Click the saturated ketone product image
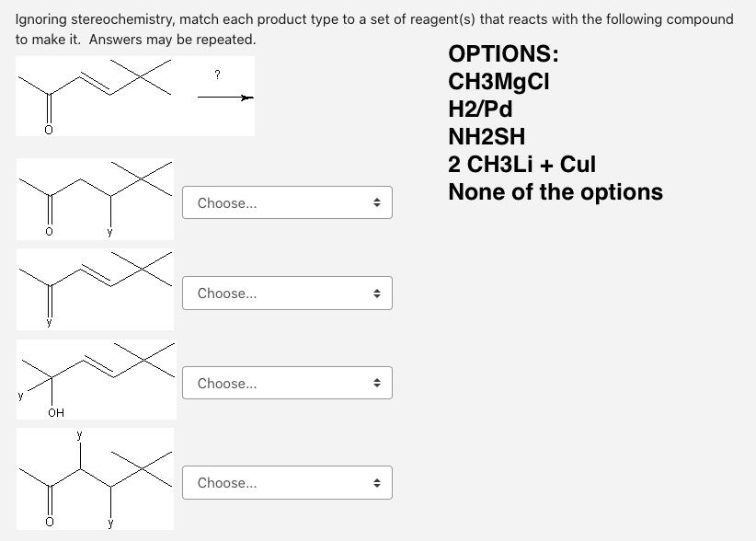This screenshot has height=541, width=756. [95, 199]
